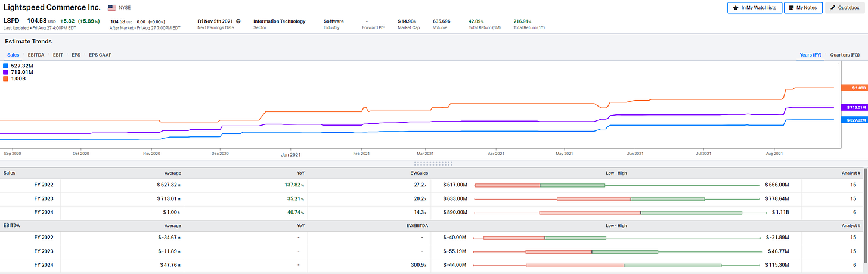
Task: Click the $517.00M low estimate
Action: click(x=455, y=185)
